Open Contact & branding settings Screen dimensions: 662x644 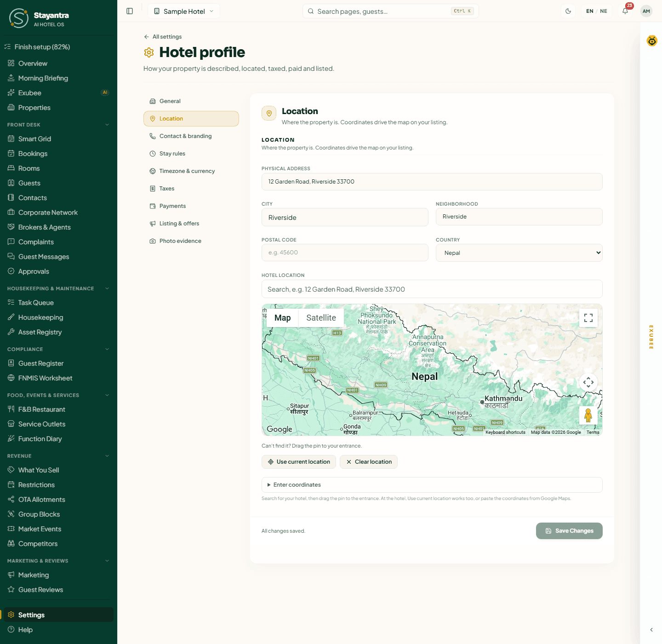[191, 136]
